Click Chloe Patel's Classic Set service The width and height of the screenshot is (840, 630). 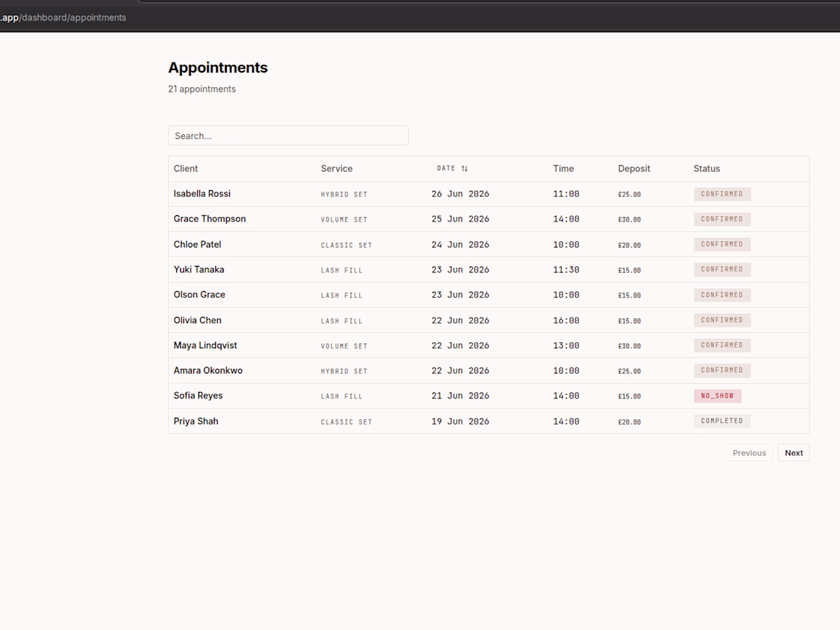(x=346, y=245)
